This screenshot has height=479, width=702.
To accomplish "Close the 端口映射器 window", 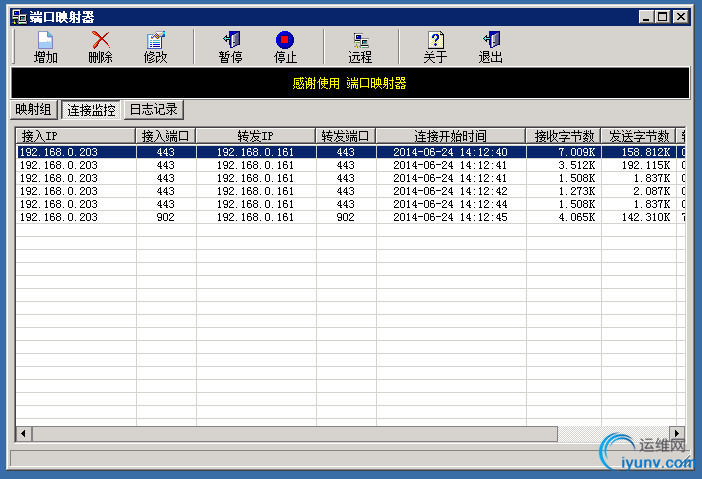I will tap(681, 17).
